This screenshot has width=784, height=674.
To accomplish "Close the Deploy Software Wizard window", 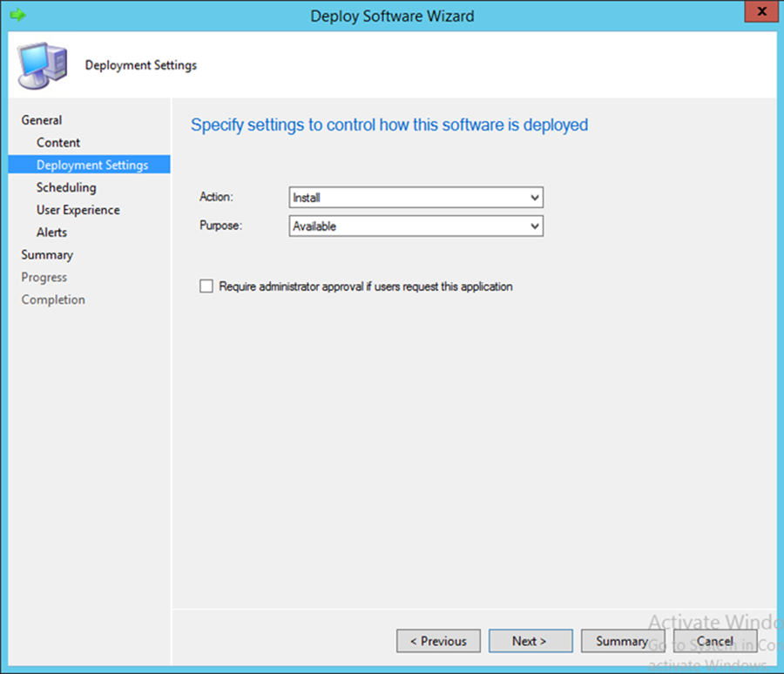I will [x=761, y=11].
